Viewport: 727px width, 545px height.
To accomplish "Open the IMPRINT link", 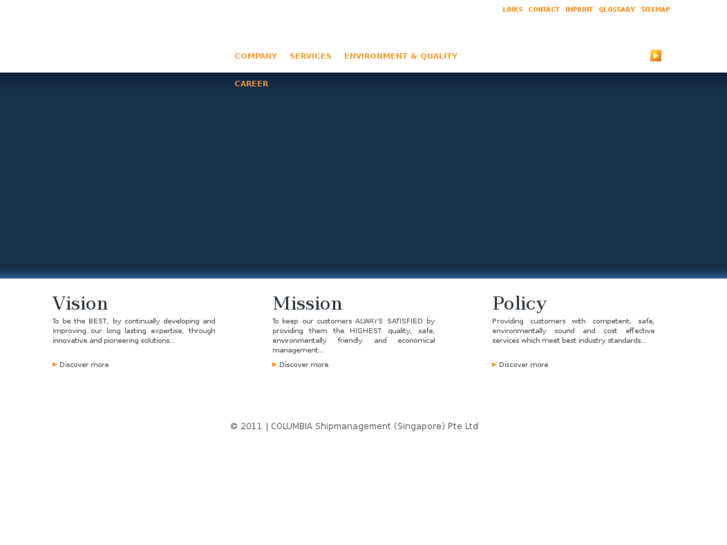I will tap(579, 9).
